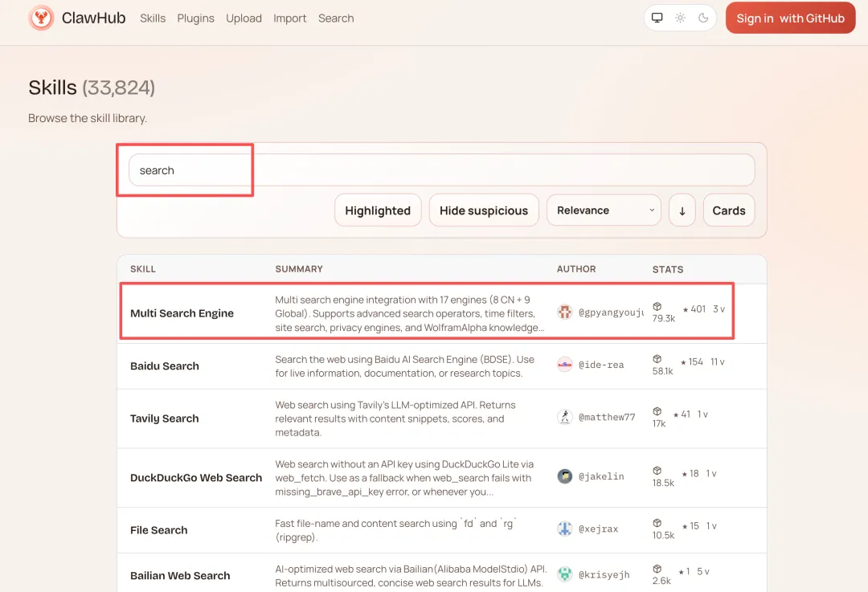
Task: Click @xejrax author avatar
Action: tap(565, 529)
